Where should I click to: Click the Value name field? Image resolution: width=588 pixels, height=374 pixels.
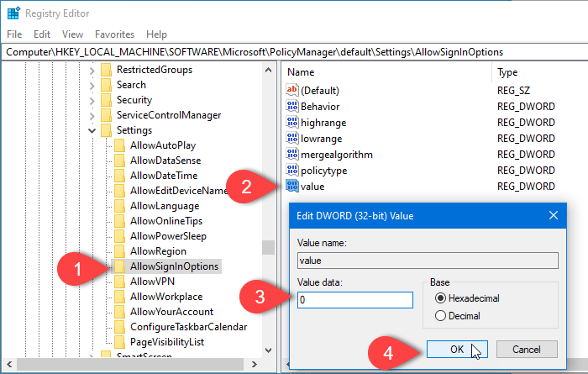coord(428,261)
